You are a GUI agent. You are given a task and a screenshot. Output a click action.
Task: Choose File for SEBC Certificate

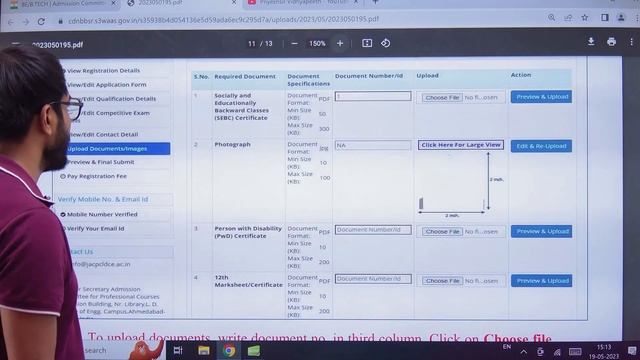click(442, 98)
